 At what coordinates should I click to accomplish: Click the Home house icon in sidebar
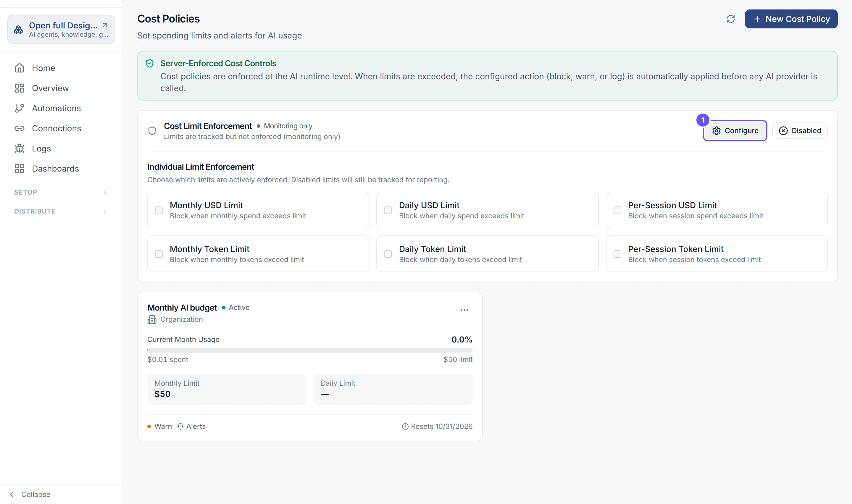click(x=19, y=68)
